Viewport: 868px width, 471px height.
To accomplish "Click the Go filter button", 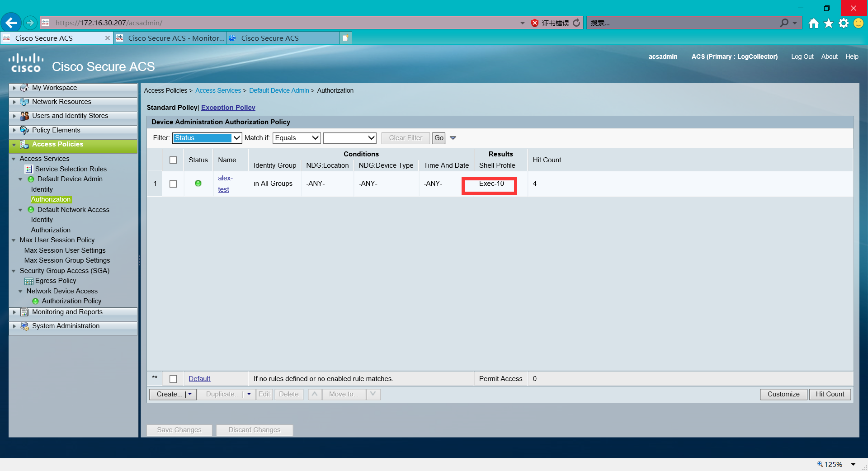I will [x=439, y=138].
